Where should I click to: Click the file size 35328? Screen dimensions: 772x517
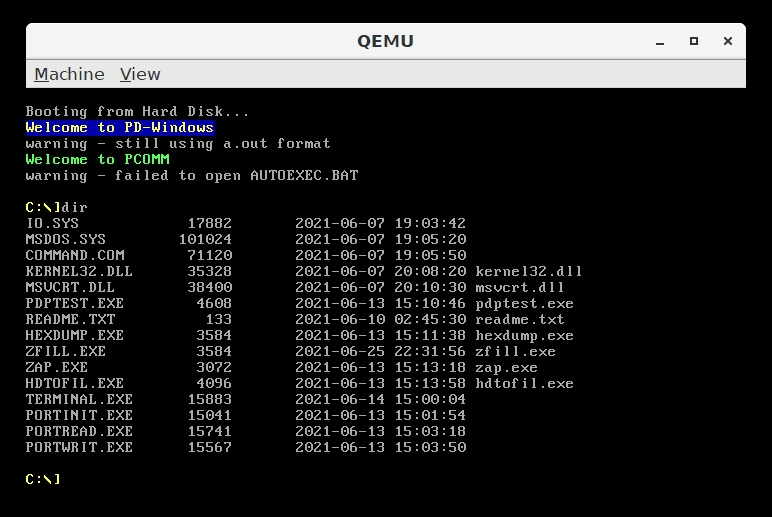(x=210, y=272)
